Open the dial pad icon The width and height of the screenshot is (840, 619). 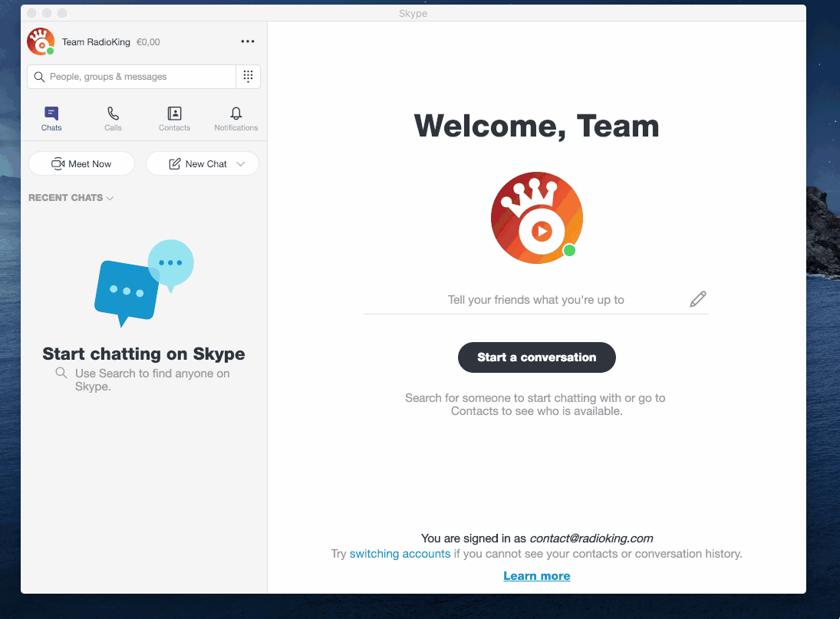[x=248, y=77]
